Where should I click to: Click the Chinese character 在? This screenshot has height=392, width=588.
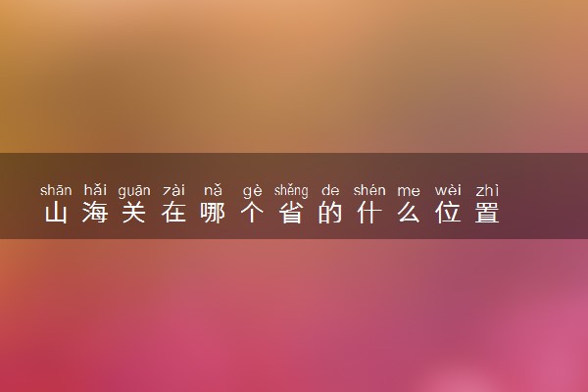(x=173, y=213)
